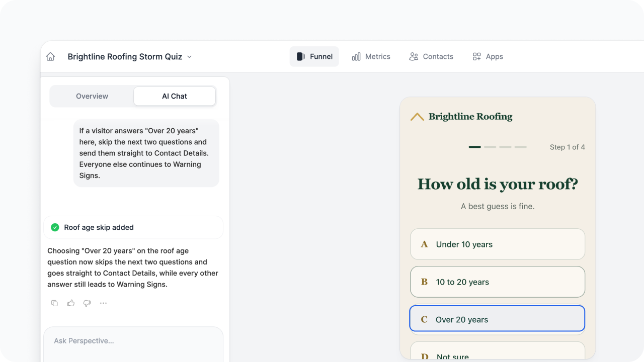Open the Contacts tab
Viewport: 644px width, 362px height.
pos(431,56)
